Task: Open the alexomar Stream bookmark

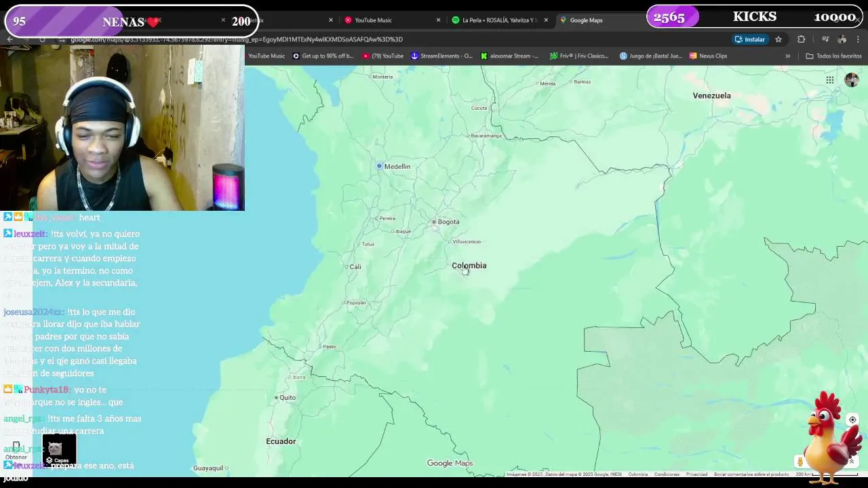Action: tap(509, 56)
